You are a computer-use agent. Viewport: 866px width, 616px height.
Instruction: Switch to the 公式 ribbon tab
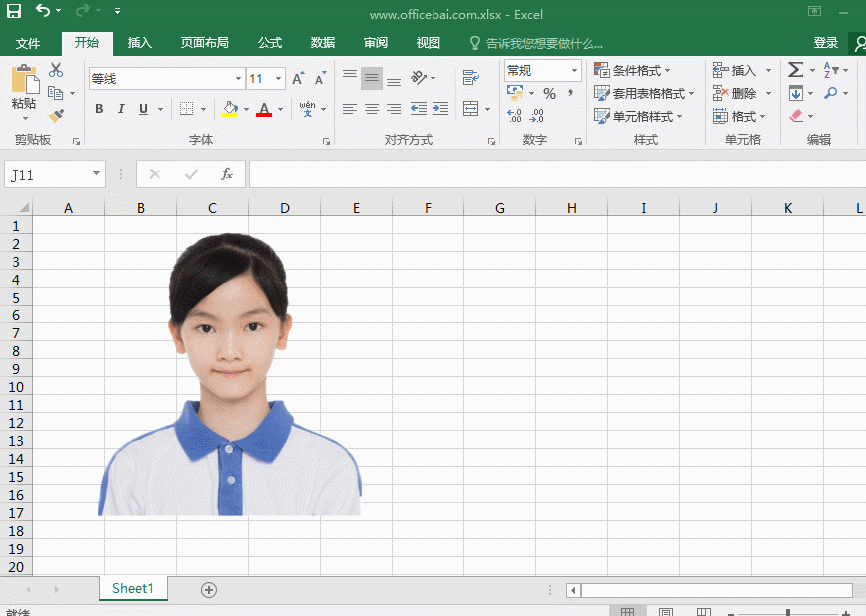270,43
